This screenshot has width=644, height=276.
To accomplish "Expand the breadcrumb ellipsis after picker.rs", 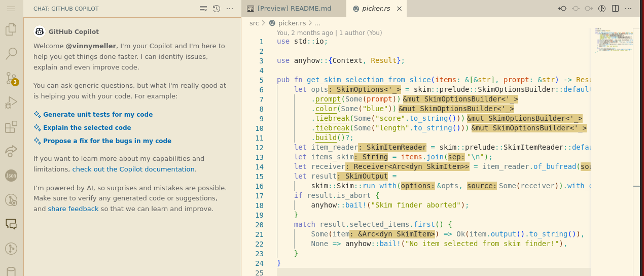I will pos(317,23).
